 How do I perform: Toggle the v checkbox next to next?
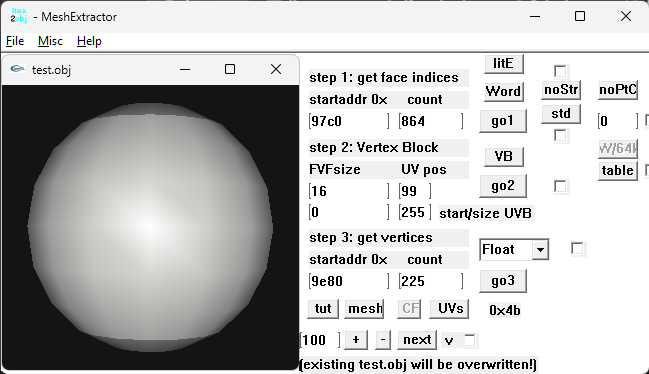tap(470, 340)
